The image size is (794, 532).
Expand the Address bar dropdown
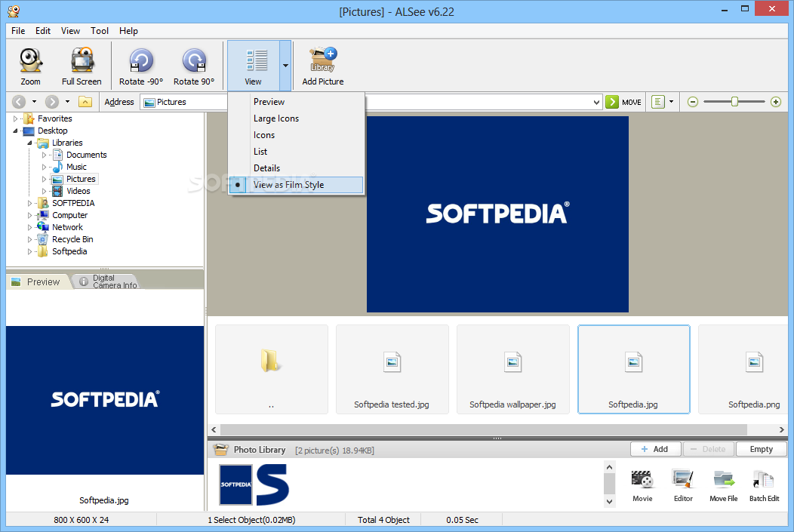click(596, 102)
